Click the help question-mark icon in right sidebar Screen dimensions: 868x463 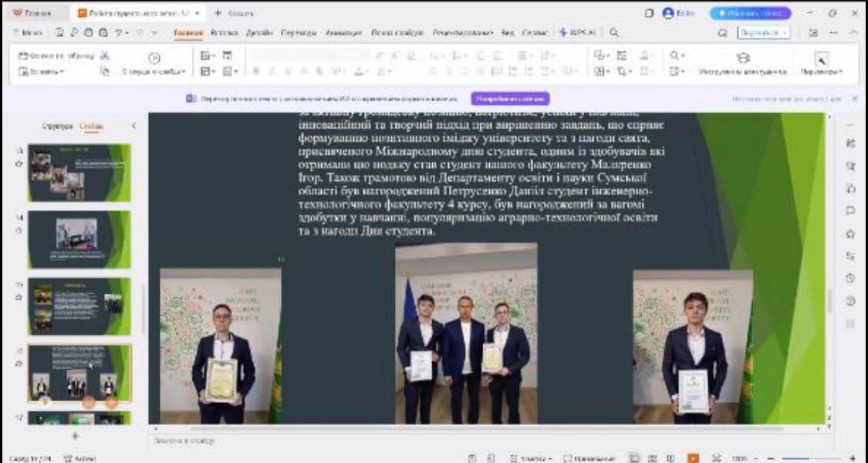tap(850, 301)
